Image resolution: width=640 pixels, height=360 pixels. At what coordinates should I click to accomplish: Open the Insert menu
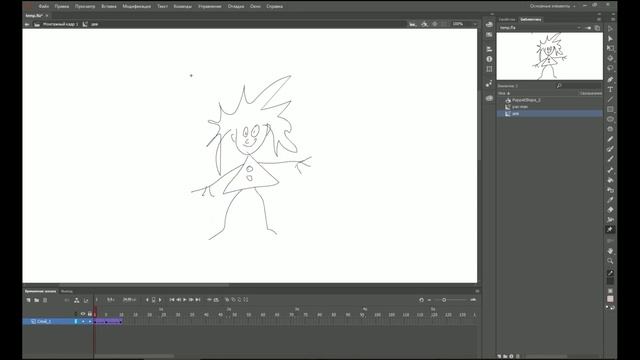point(109,6)
